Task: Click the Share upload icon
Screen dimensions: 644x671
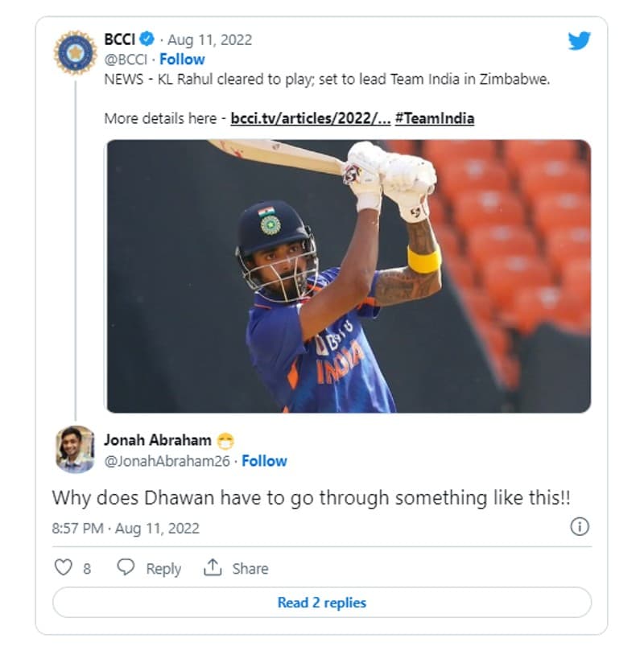Action: [x=213, y=568]
